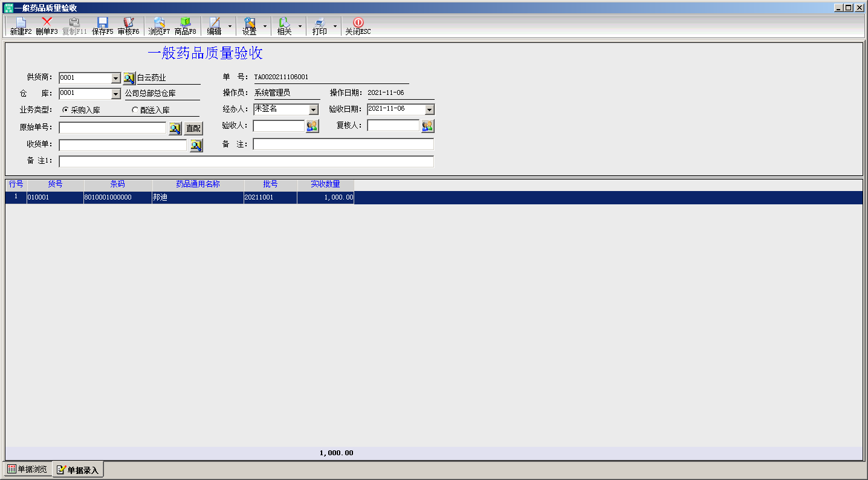Open 浏览F7 browse view
868x480 pixels.
[159, 26]
